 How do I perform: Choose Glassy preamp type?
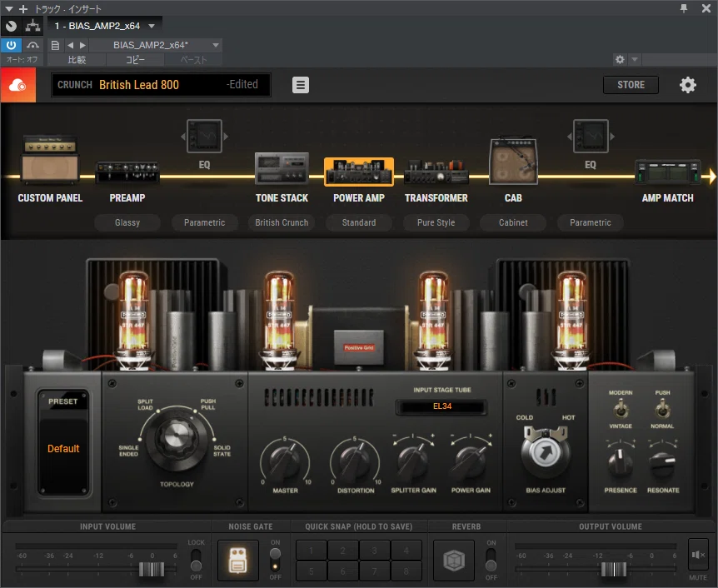point(127,222)
